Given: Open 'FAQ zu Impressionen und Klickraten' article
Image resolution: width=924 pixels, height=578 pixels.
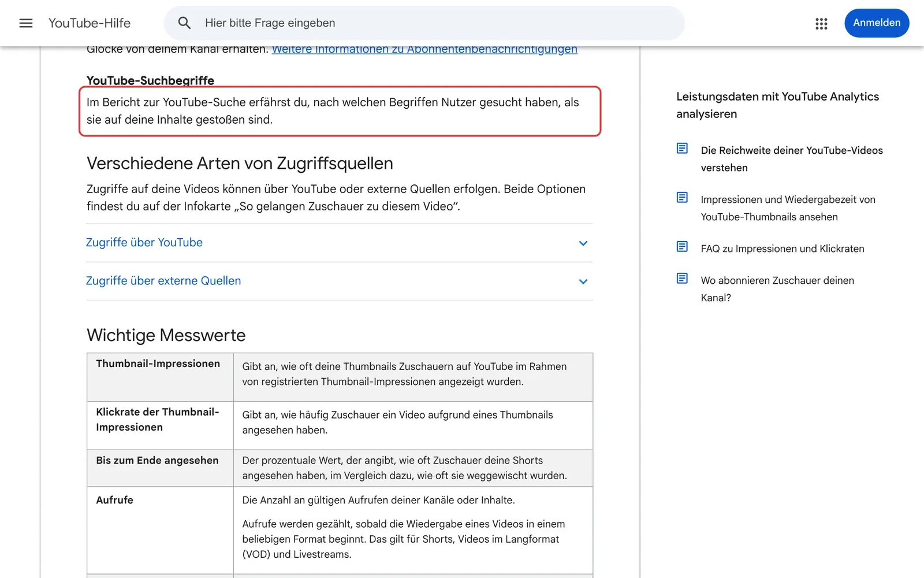Looking at the screenshot, I should pos(783,249).
